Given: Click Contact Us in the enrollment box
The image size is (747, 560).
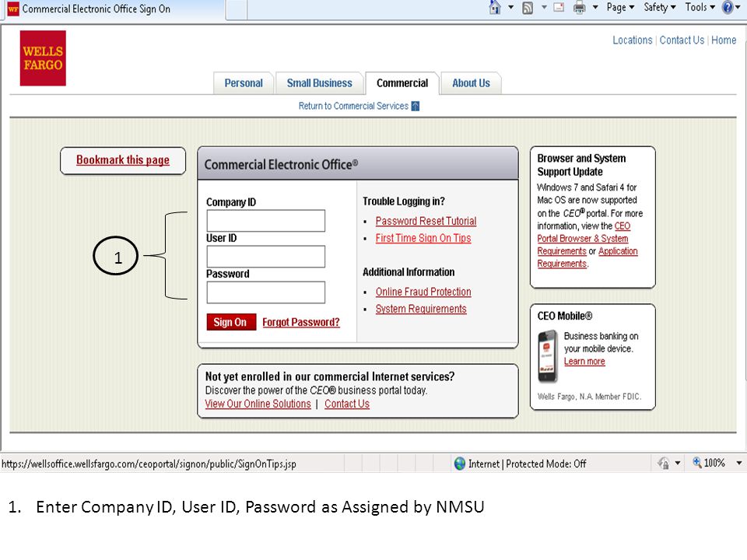Looking at the screenshot, I should 347,404.
